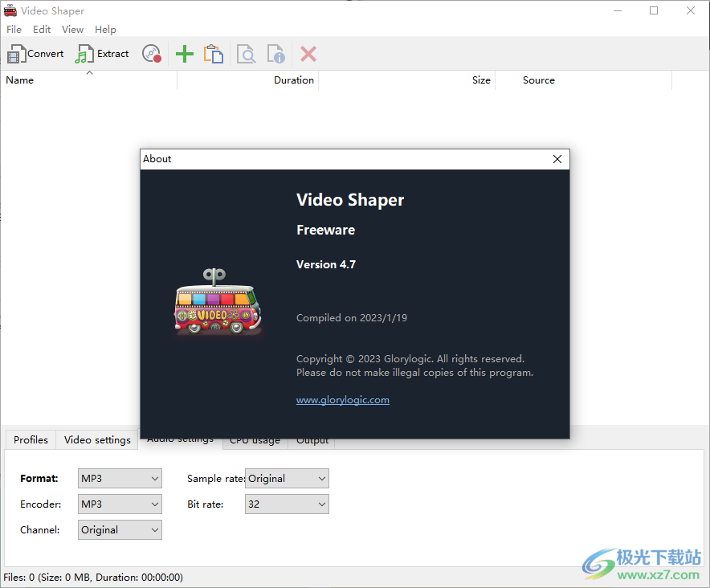Close the Video Shaper main window
Screen dimensions: 710x588
[691, 10]
